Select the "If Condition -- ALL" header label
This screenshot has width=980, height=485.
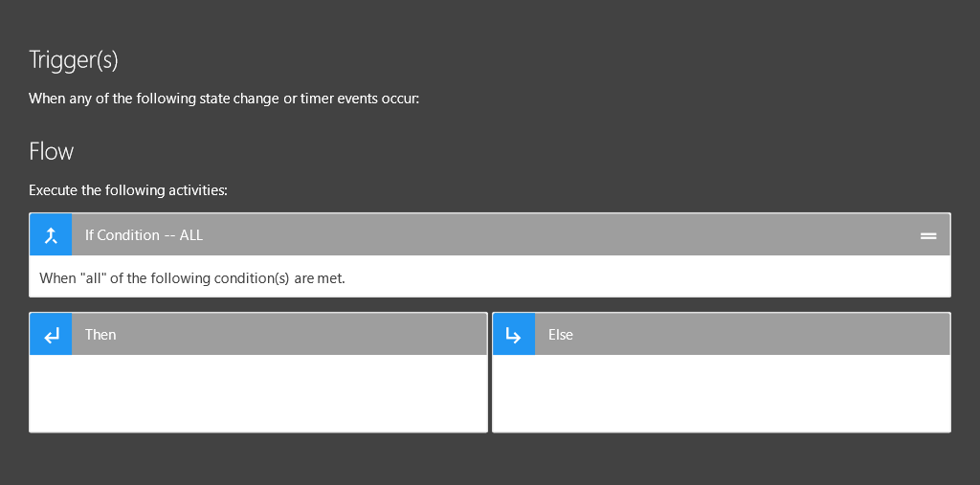tap(144, 235)
